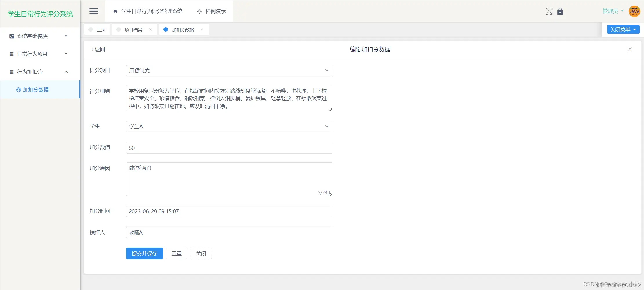
Task: Click the back arrow next to 返回
Action: 92,49
